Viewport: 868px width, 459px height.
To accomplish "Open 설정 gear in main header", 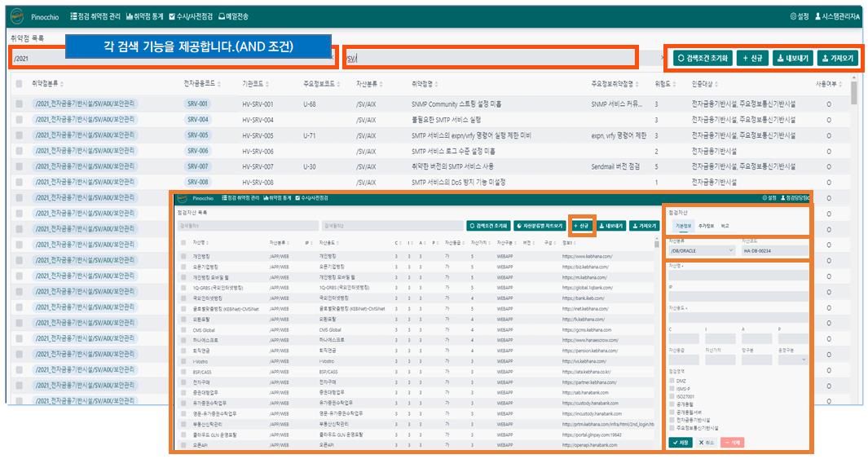I will coord(800,16).
